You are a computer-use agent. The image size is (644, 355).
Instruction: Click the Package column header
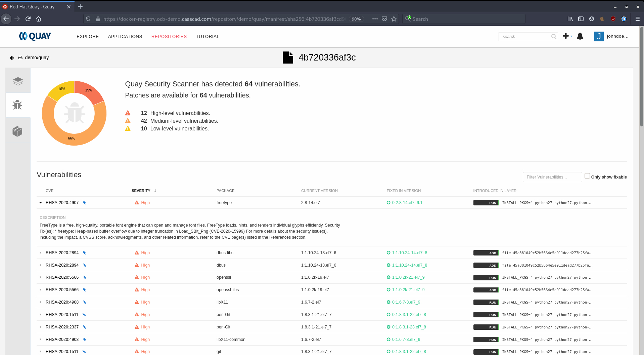pos(225,191)
